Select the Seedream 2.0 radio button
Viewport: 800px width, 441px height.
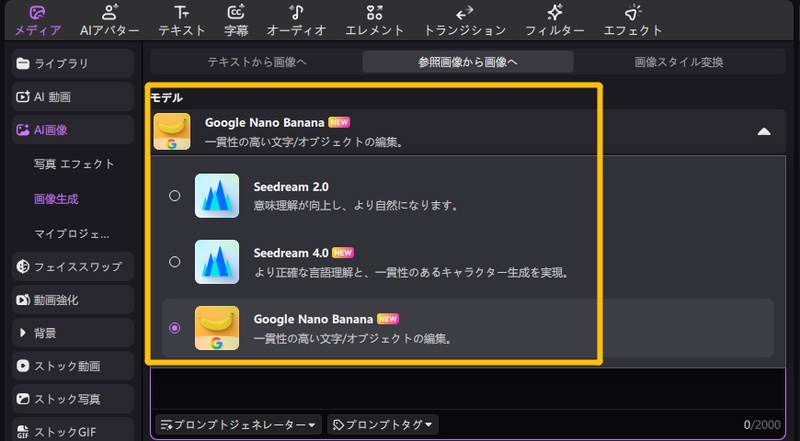tap(175, 196)
